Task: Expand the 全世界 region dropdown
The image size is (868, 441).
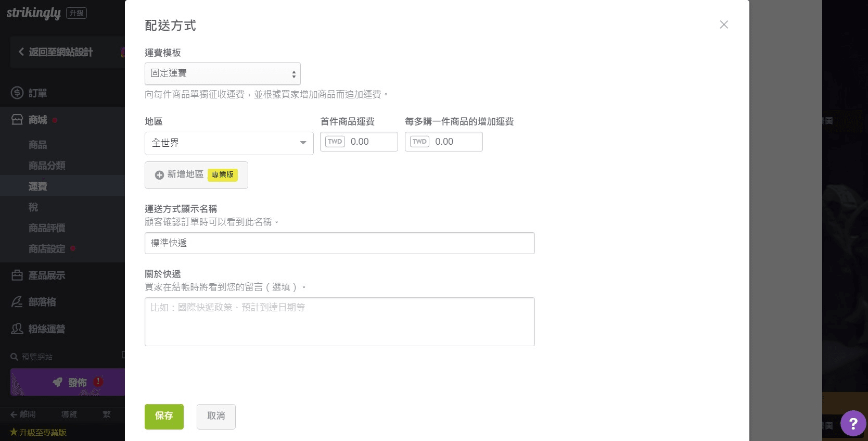Action: tap(229, 143)
